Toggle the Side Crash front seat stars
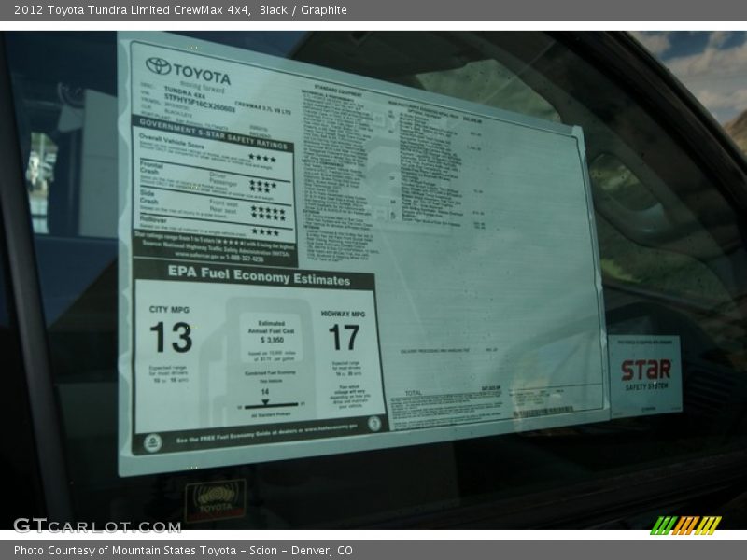 click(267, 209)
